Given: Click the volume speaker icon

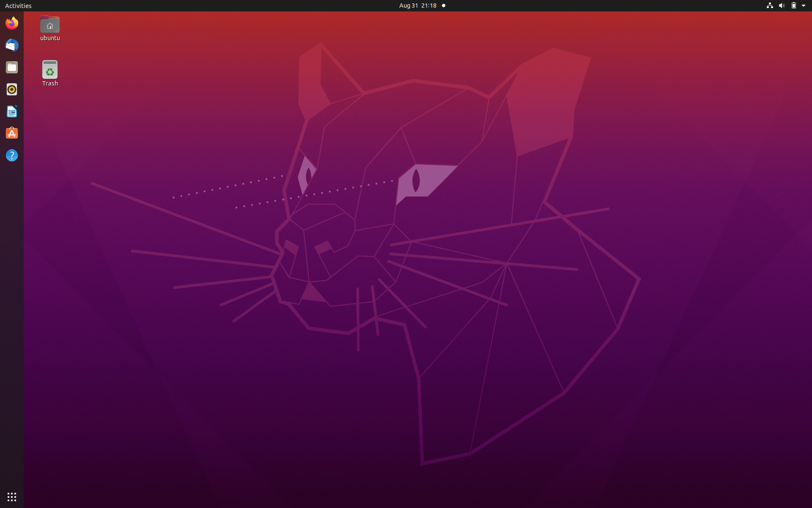Looking at the screenshot, I should point(782,6).
